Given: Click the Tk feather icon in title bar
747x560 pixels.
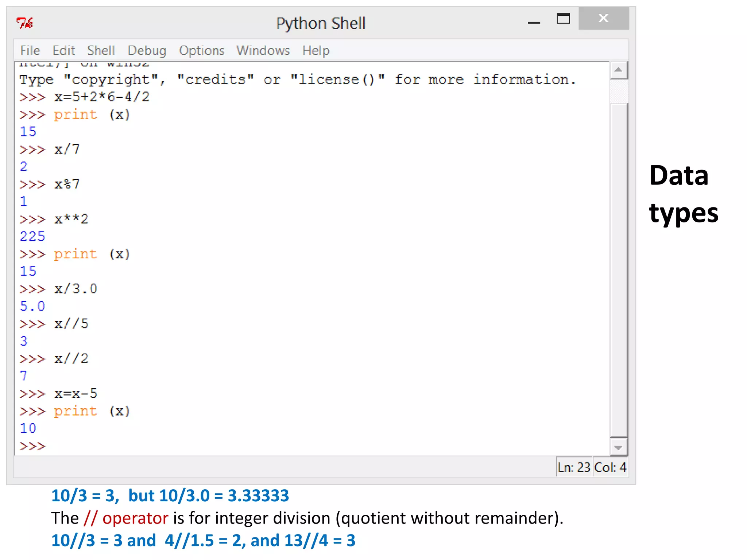Looking at the screenshot, I should (25, 23).
